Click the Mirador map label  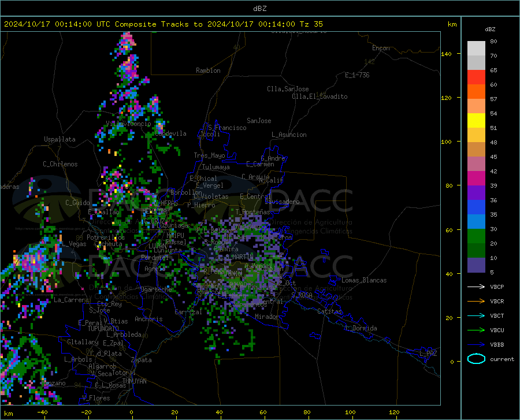(x=266, y=317)
